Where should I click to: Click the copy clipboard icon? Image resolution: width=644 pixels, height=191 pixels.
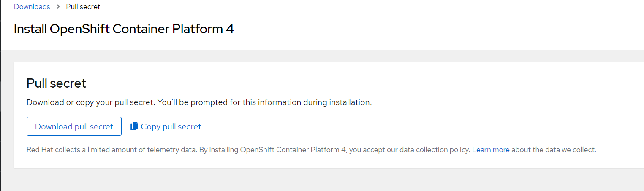point(134,126)
